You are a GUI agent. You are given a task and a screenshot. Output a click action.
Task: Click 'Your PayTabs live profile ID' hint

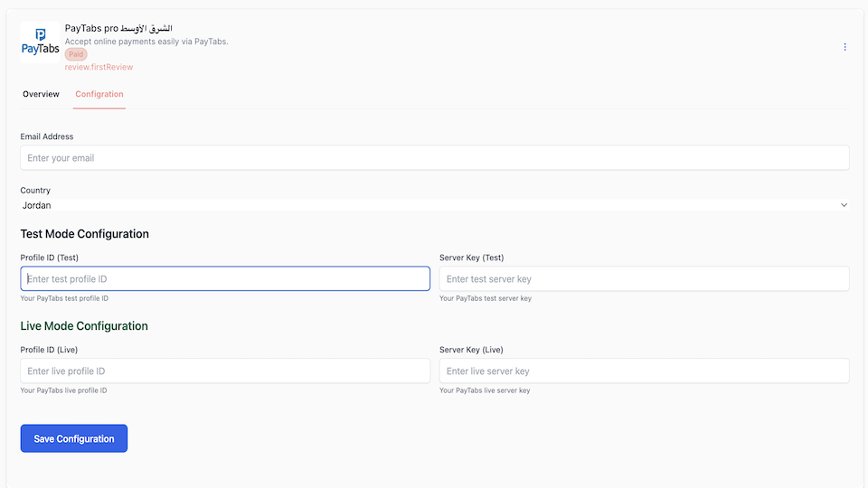63,390
